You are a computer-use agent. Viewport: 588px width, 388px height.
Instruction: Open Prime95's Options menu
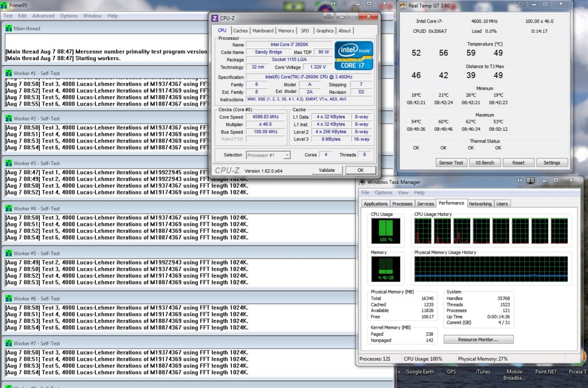(69, 16)
